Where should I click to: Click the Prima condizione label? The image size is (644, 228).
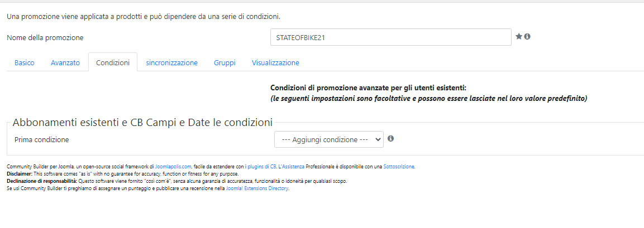[41, 140]
